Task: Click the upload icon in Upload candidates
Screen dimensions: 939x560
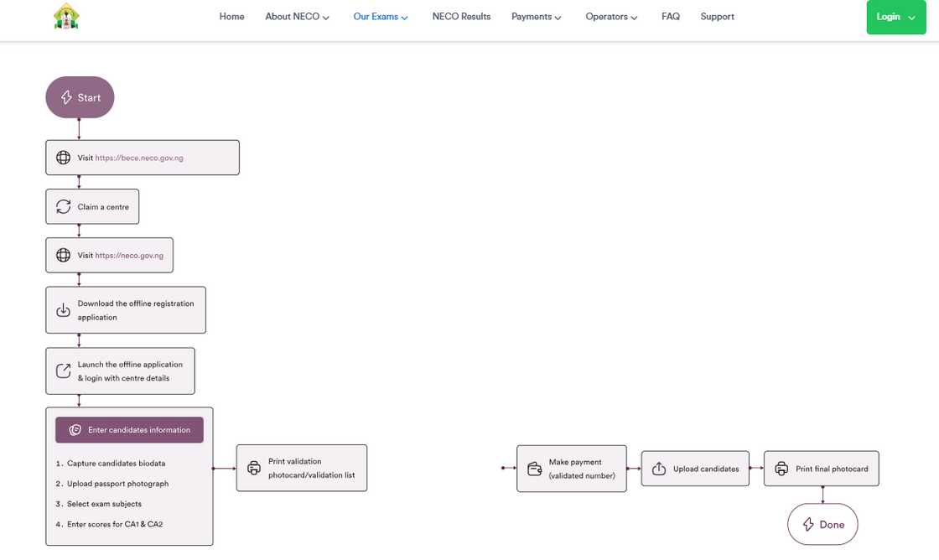Action: (x=659, y=469)
